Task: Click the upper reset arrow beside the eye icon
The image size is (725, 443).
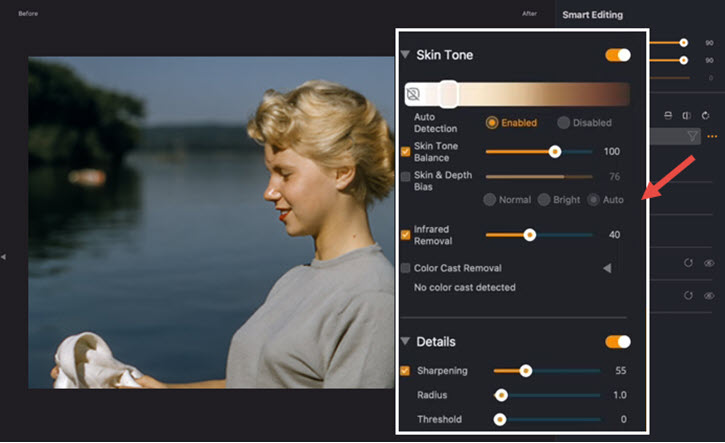Action: pyautogui.click(x=688, y=263)
